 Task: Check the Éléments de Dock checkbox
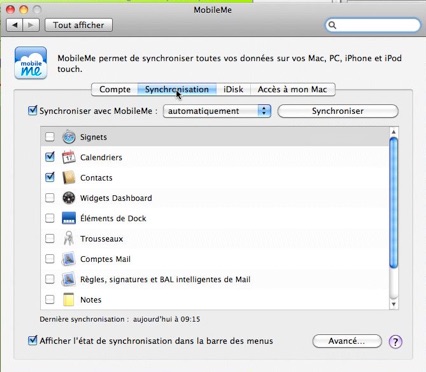point(50,218)
